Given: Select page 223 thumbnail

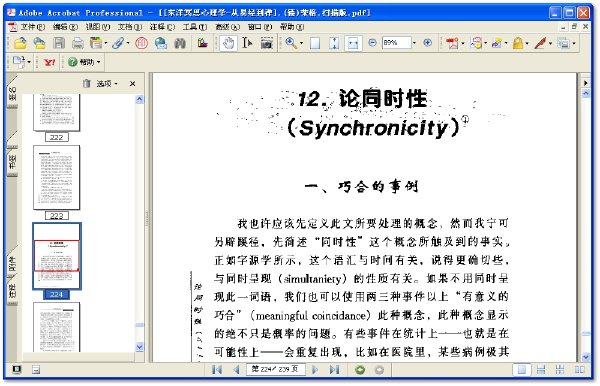Looking at the screenshot, I should 57,178.
